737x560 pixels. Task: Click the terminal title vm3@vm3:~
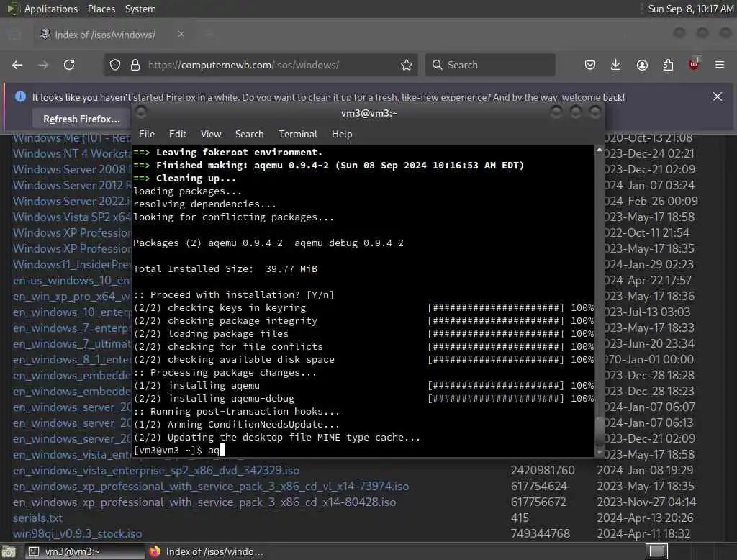[x=369, y=113]
